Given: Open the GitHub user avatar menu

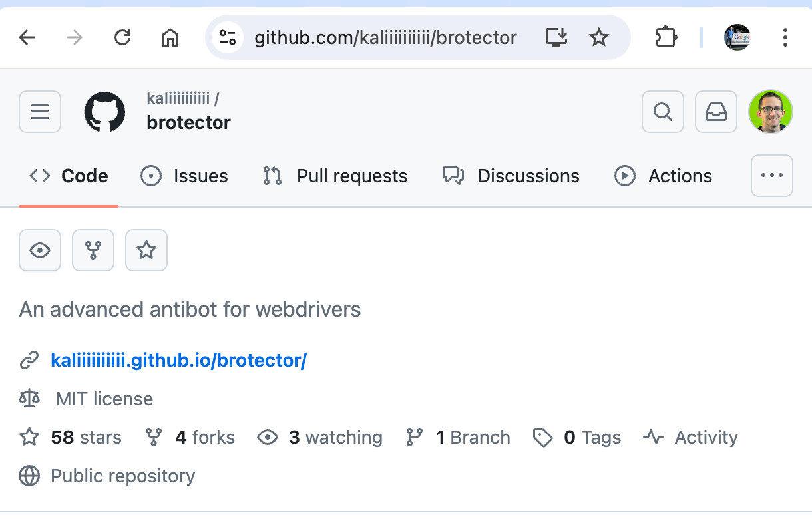Looking at the screenshot, I should point(771,112).
